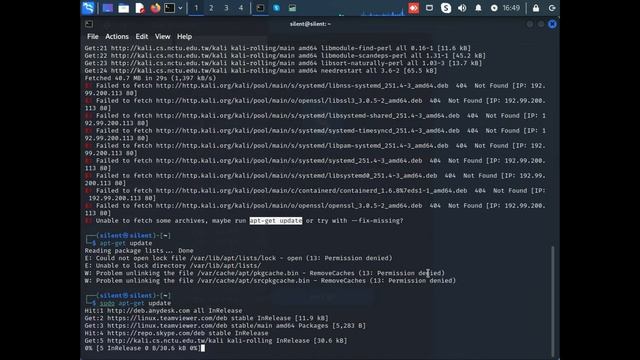
Task: Click 'sudo apt-get update' command line
Action: 135,303
